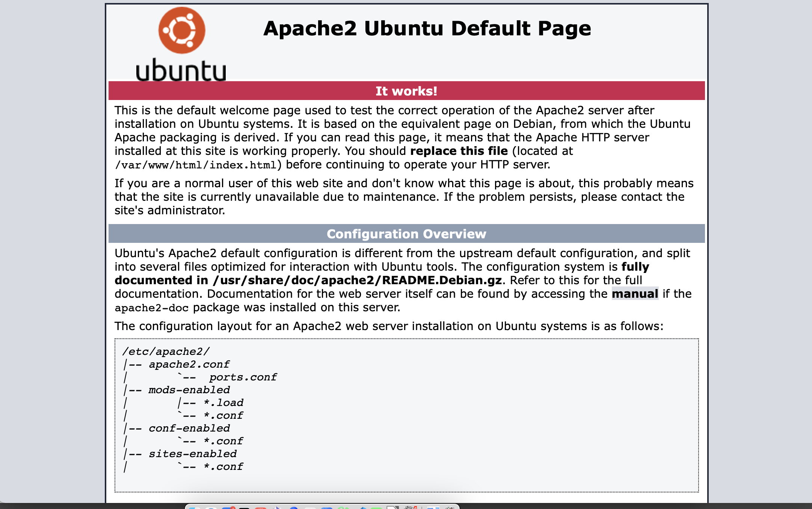Image resolution: width=812 pixels, height=509 pixels.
Task: Open the manual link
Action: click(635, 294)
